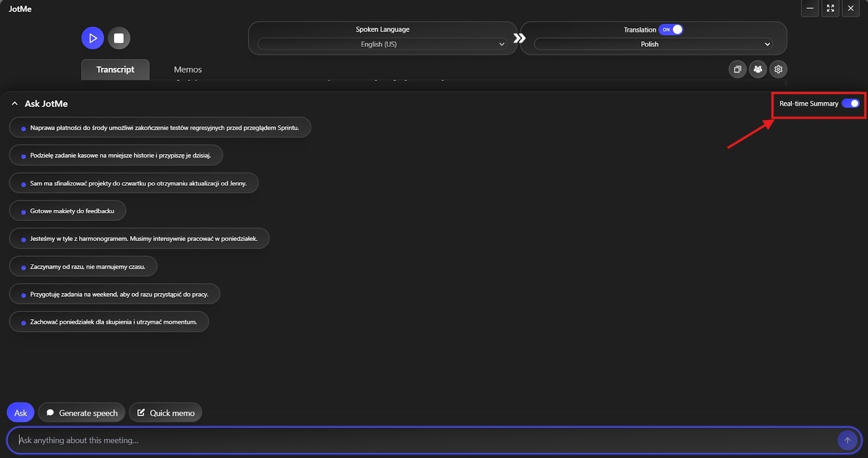The image size is (868, 458).
Task: Select the 'Zaczynamy od razu' summary item
Action: [83, 266]
